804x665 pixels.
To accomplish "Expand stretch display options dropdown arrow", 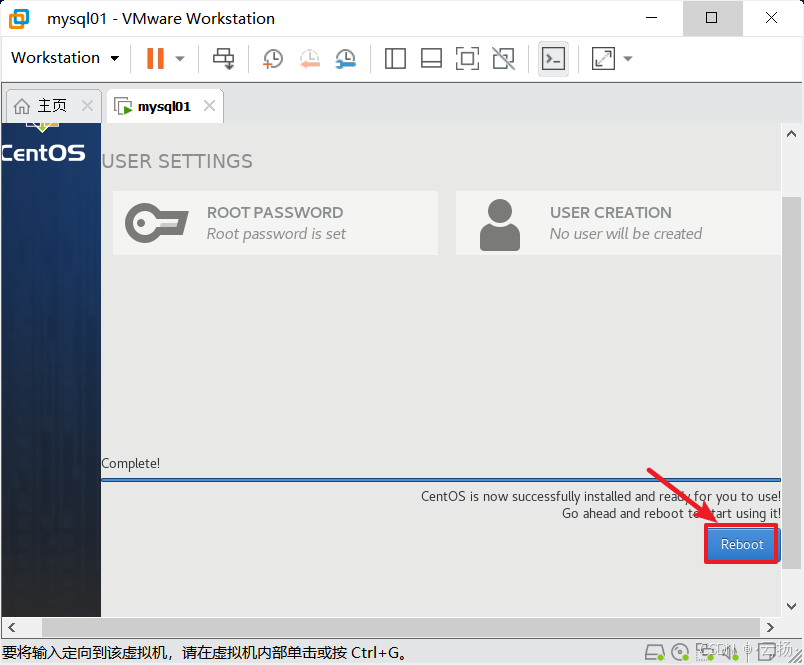I will 628,58.
